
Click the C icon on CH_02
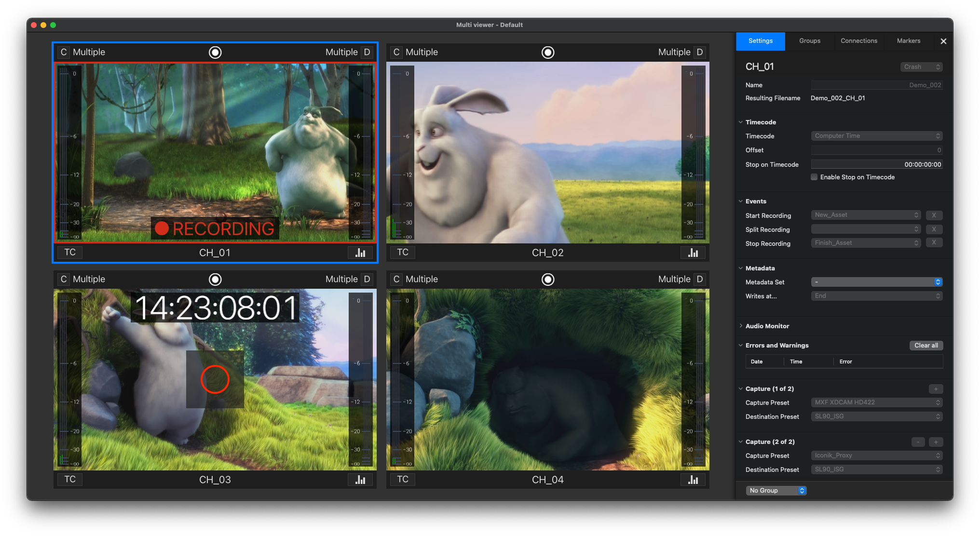(396, 52)
